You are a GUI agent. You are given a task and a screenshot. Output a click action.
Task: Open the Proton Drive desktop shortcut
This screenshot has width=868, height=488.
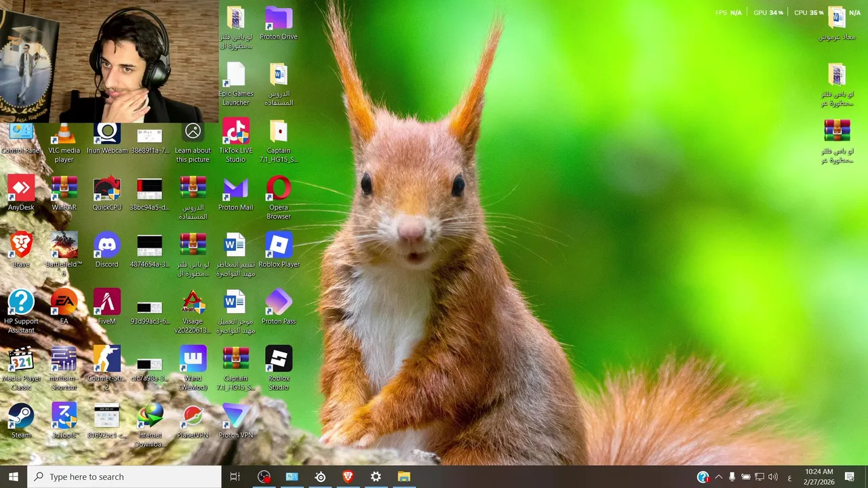[x=279, y=24]
